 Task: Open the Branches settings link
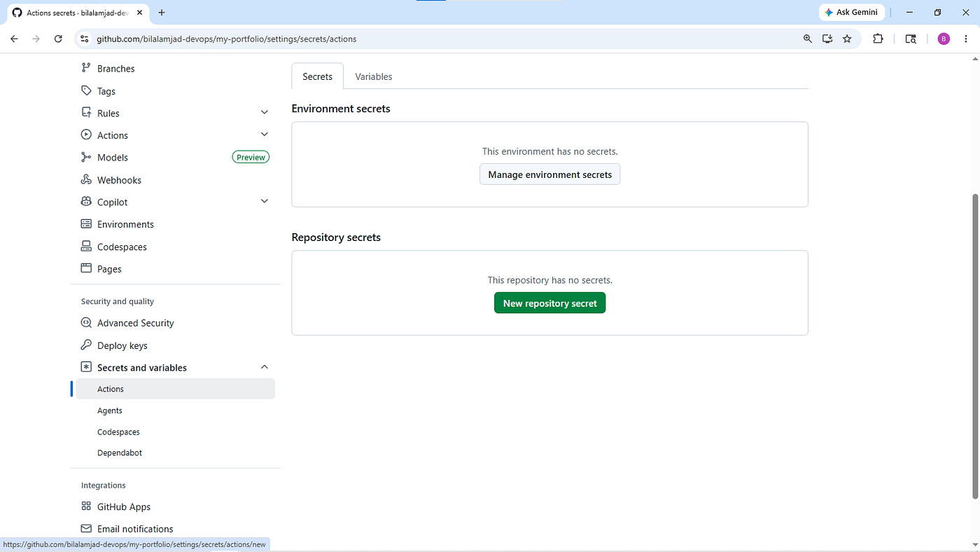click(x=115, y=69)
